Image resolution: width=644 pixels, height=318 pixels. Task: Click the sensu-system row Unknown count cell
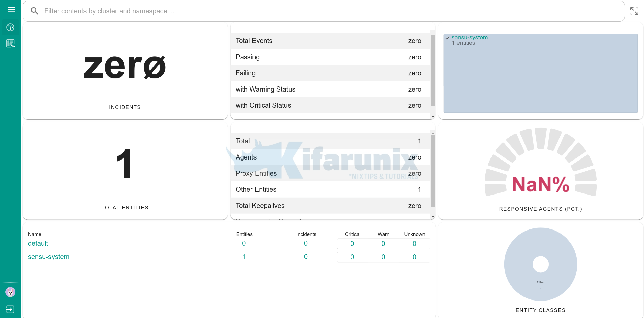pyautogui.click(x=414, y=257)
